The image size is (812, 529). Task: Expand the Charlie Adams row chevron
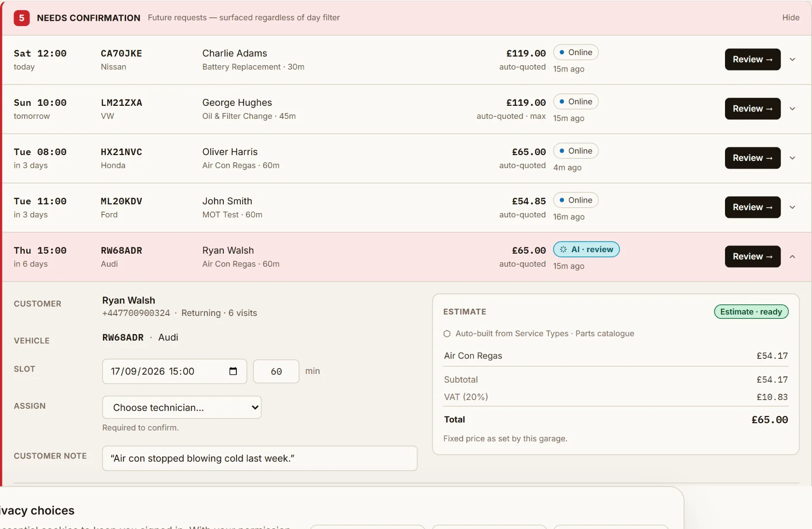(793, 59)
